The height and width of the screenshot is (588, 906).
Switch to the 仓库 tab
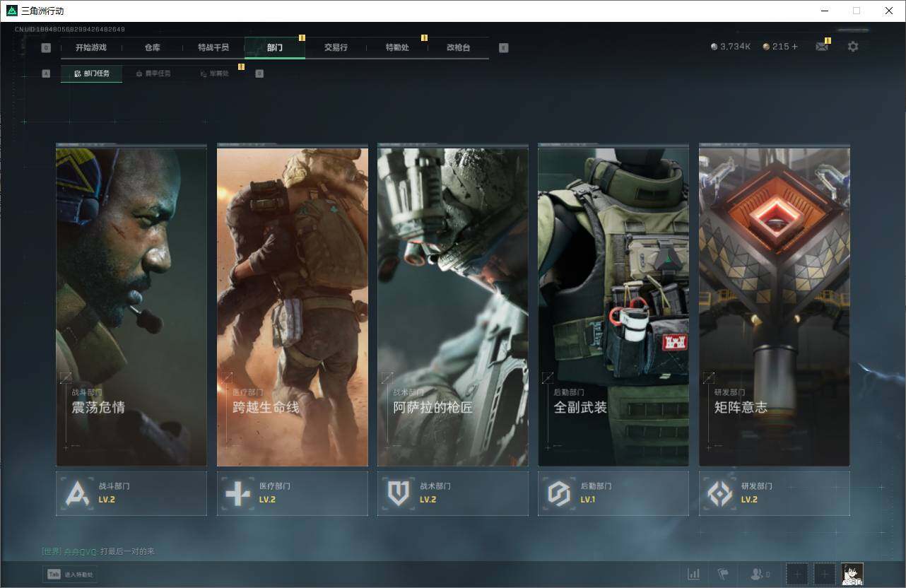152,47
